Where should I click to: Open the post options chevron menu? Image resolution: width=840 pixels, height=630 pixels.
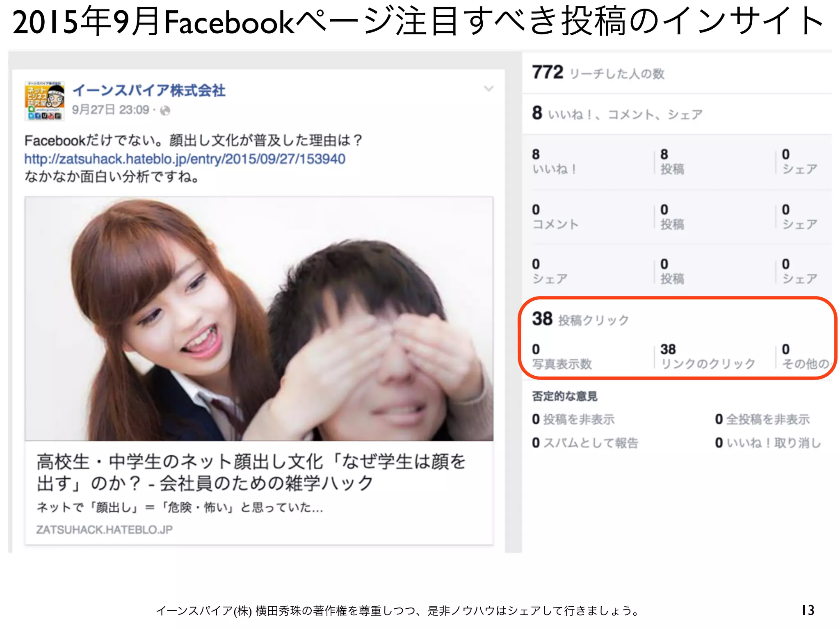point(488,89)
